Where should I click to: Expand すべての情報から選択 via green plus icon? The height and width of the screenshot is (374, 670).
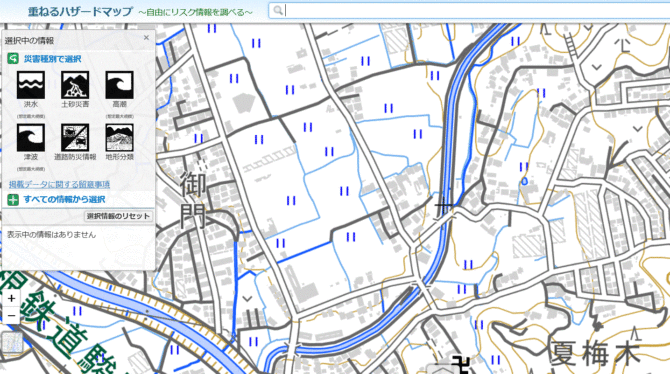pos(13,200)
